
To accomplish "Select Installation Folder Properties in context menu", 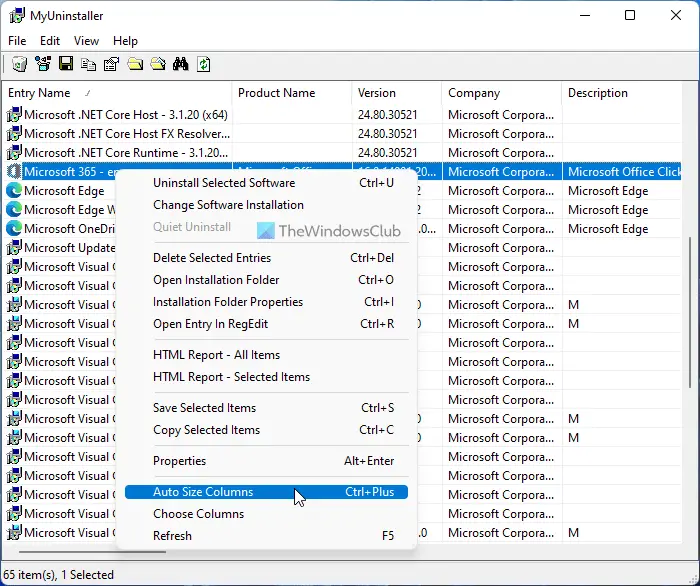I will [267, 302].
